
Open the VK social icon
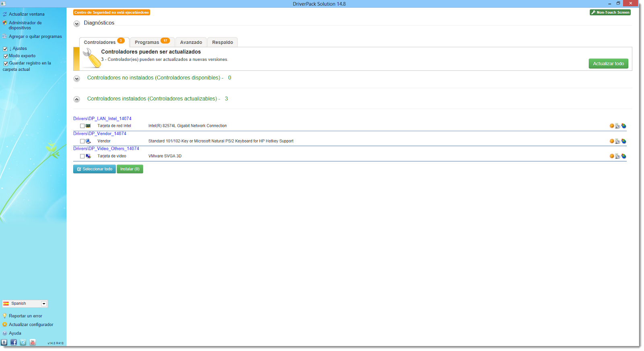point(4,342)
